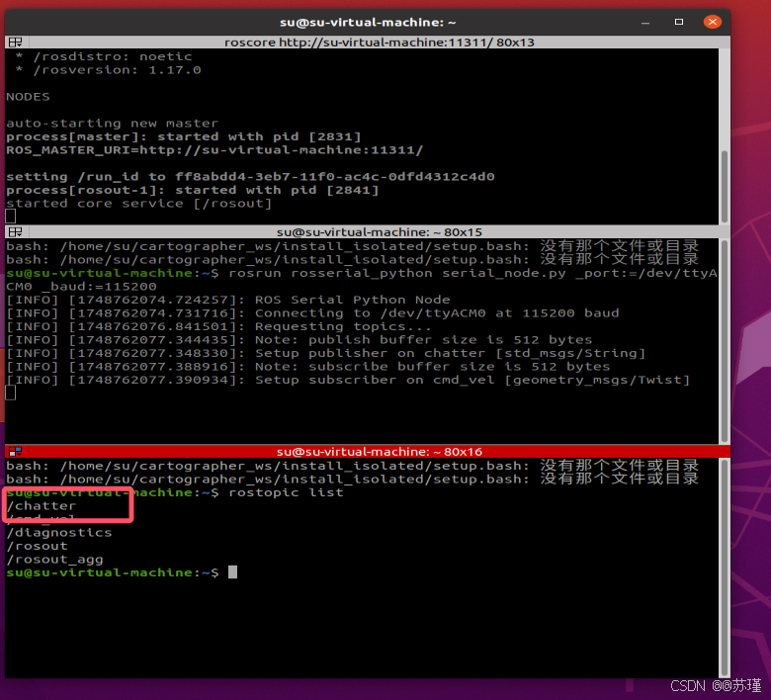Viewport: 771px width, 700px height.
Task: Click process[master] started with pid line
Action: pos(184,136)
